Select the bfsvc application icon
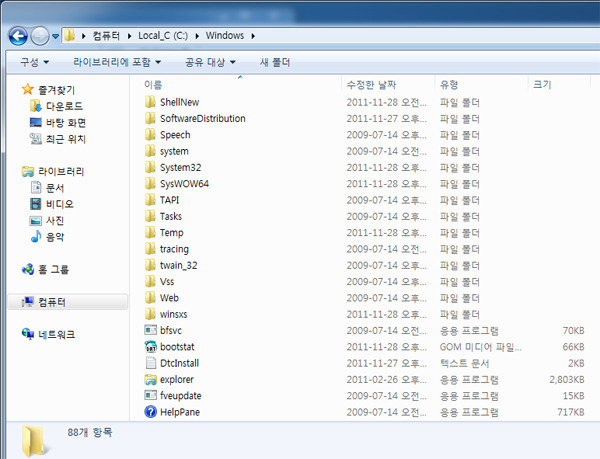The image size is (600, 459). [x=150, y=330]
